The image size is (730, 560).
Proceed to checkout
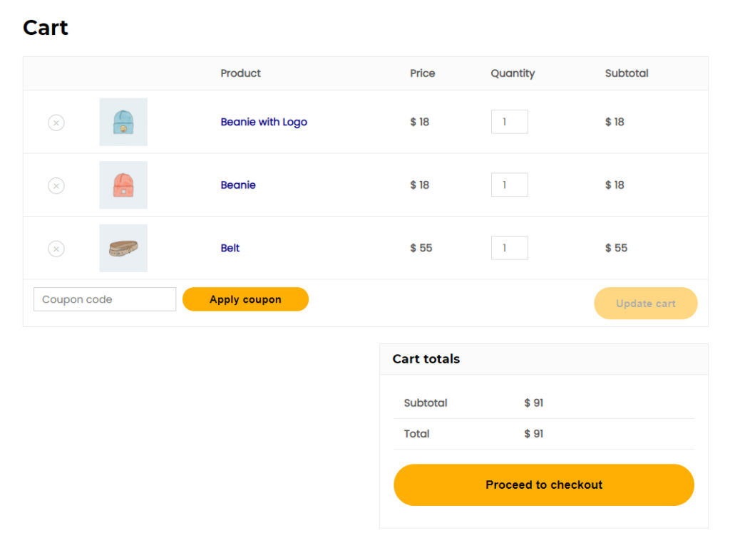tap(543, 485)
